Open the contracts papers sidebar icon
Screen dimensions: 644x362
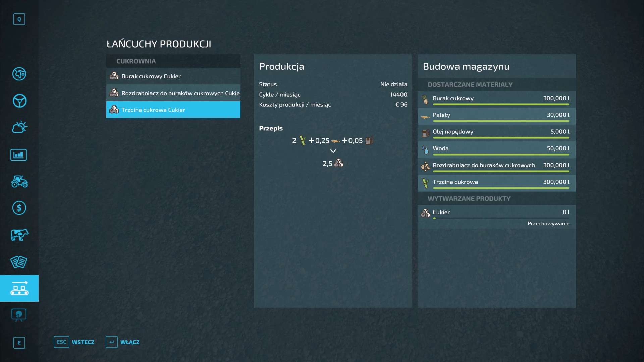[x=19, y=262]
